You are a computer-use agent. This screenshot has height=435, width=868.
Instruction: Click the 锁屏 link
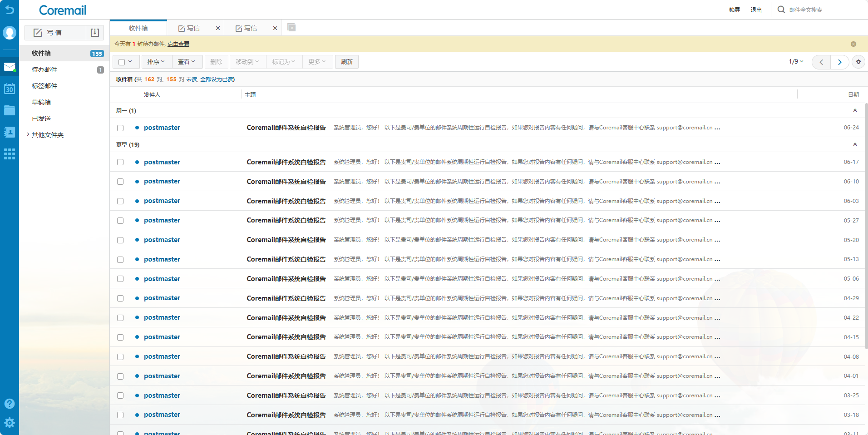[735, 10]
